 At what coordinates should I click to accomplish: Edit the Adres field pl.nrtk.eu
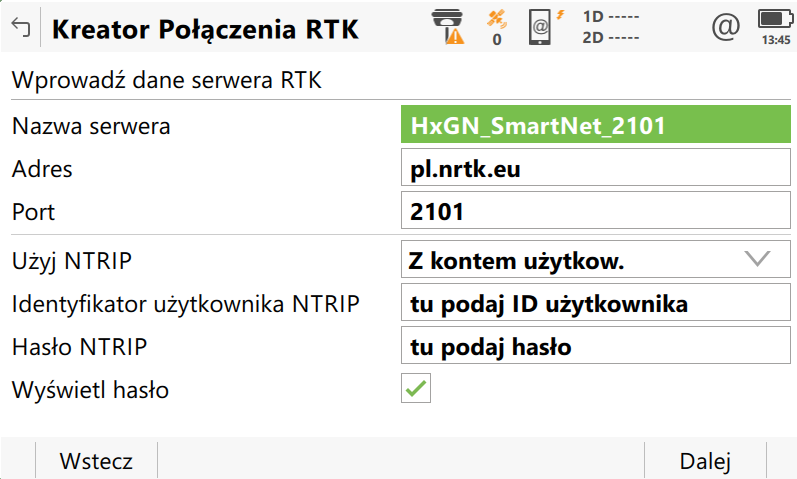coord(596,167)
